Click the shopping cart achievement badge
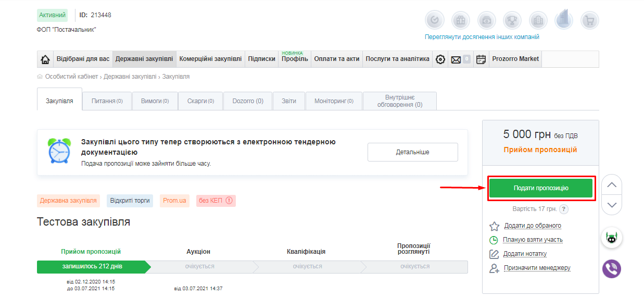The width and height of the screenshot is (644, 297). [589, 21]
